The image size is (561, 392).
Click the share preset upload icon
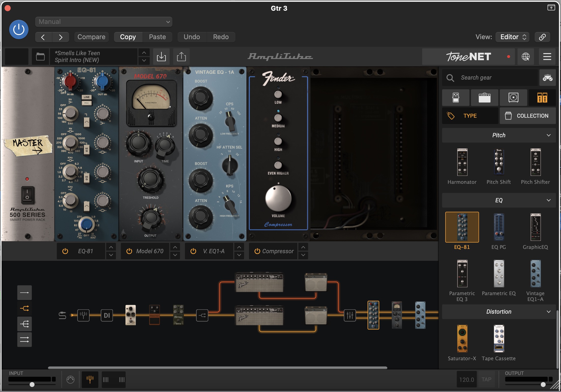tap(181, 56)
